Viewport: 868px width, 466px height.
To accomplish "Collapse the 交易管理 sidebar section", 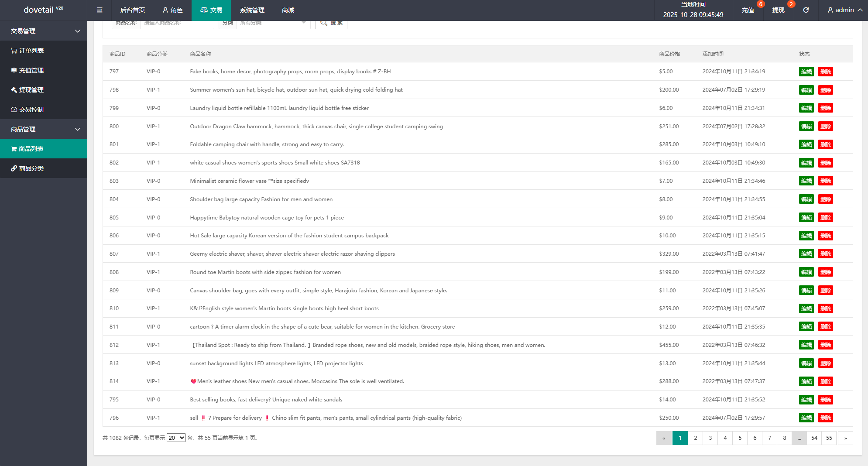I will 44,31.
